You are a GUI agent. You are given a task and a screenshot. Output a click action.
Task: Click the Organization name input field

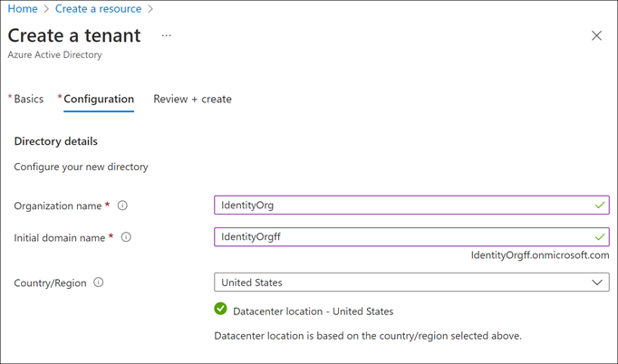pos(411,205)
